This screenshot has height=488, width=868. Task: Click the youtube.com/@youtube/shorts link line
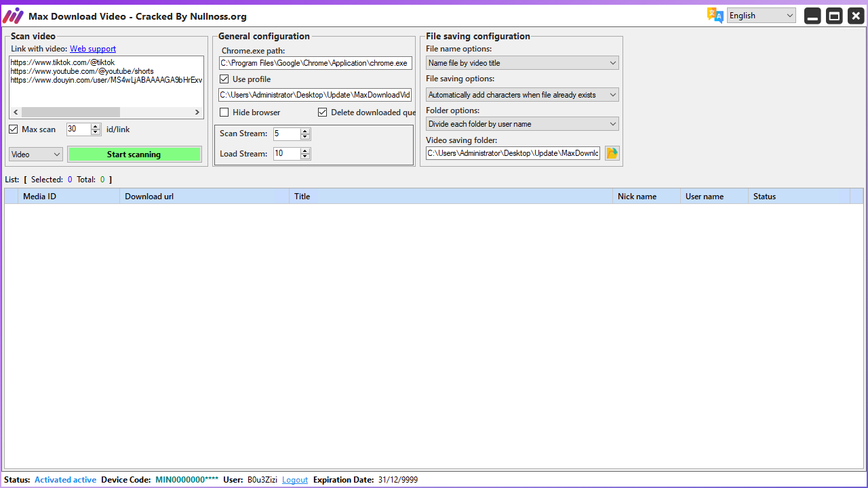[x=82, y=71]
